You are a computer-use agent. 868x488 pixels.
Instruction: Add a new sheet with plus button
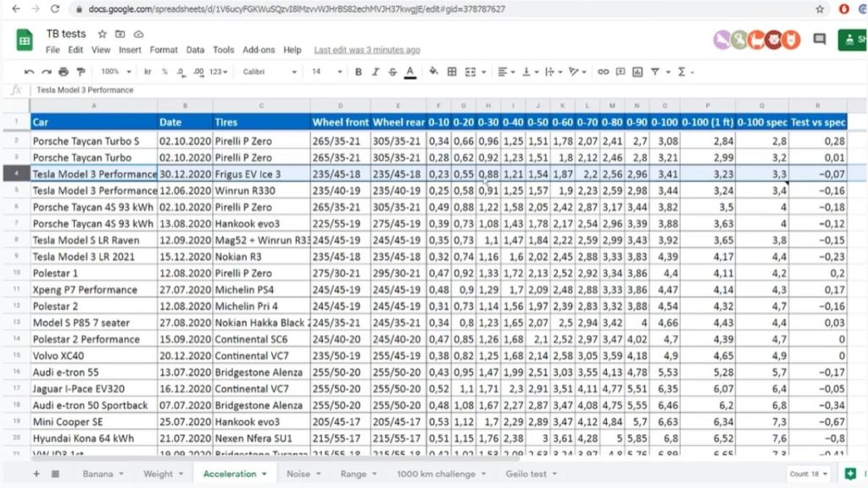[x=36, y=474]
